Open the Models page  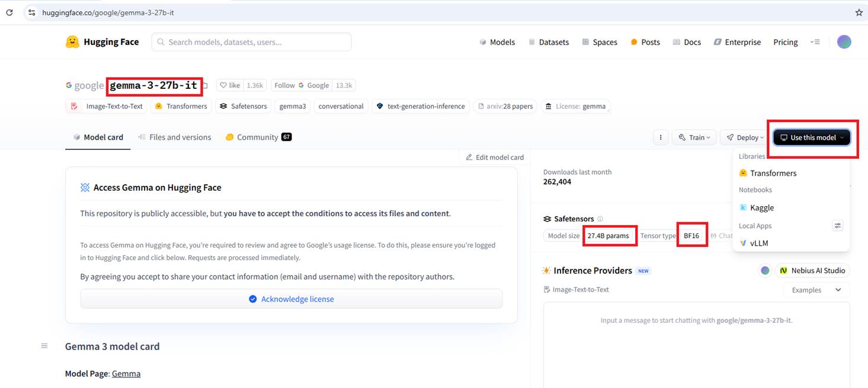[x=497, y=42]
